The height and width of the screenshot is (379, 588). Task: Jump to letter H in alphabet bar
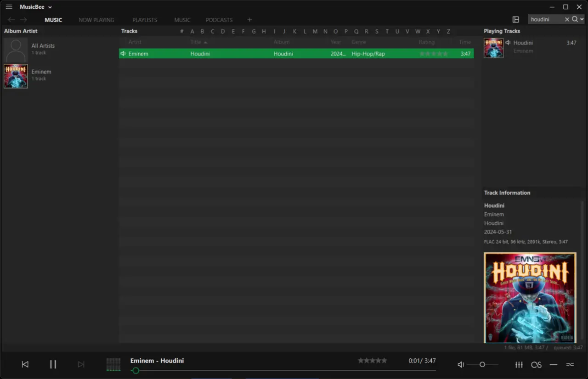tap(264, 31)
